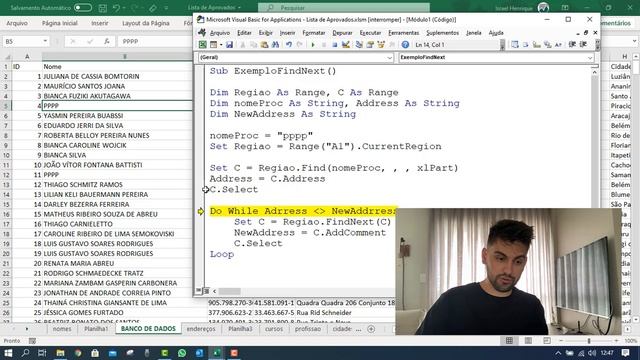Click the code window horizontal scrollbar thumb
This screenshot has width=640, height=360.
click(x=229, y=291)
